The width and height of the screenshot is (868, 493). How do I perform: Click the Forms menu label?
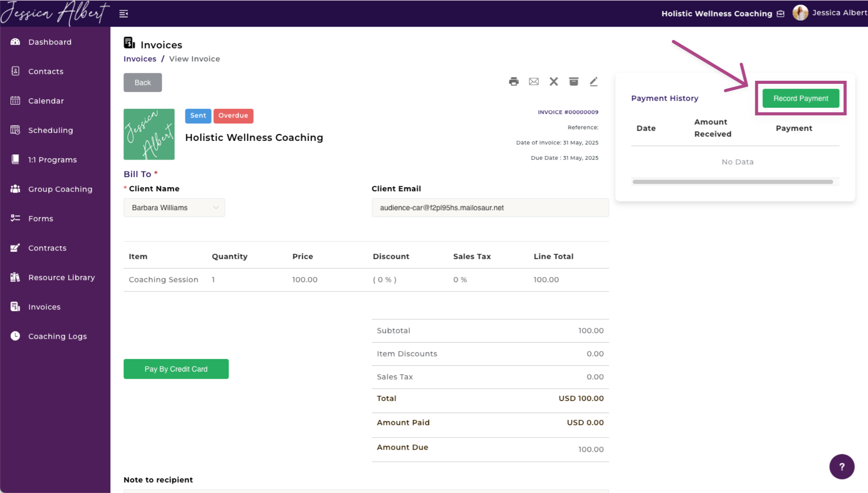pos(41,218)
